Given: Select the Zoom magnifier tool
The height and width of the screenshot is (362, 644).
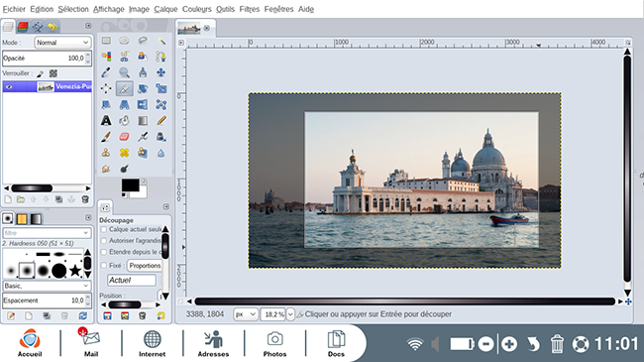Looking at the screenshot, I should tap(124, 72).
